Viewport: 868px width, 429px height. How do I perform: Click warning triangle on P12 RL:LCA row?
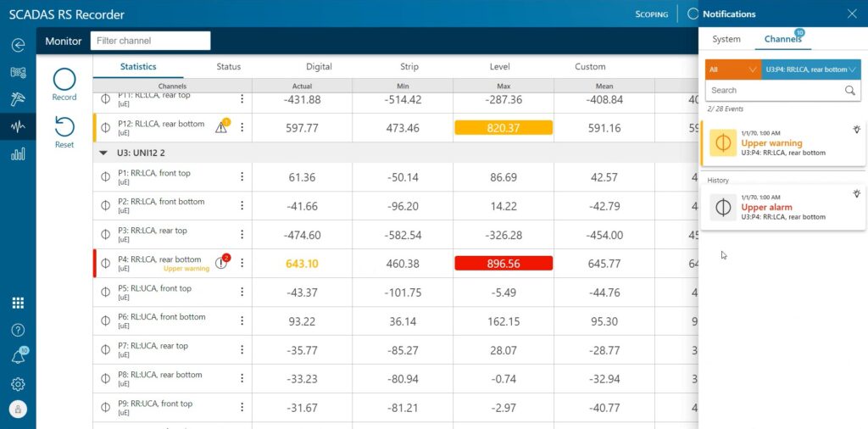click(221, 128)
